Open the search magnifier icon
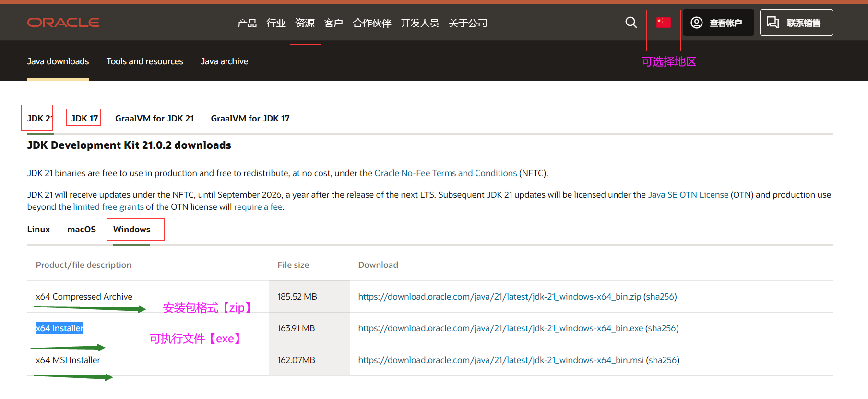Screen dimensions: 868x399 [631, 23]
